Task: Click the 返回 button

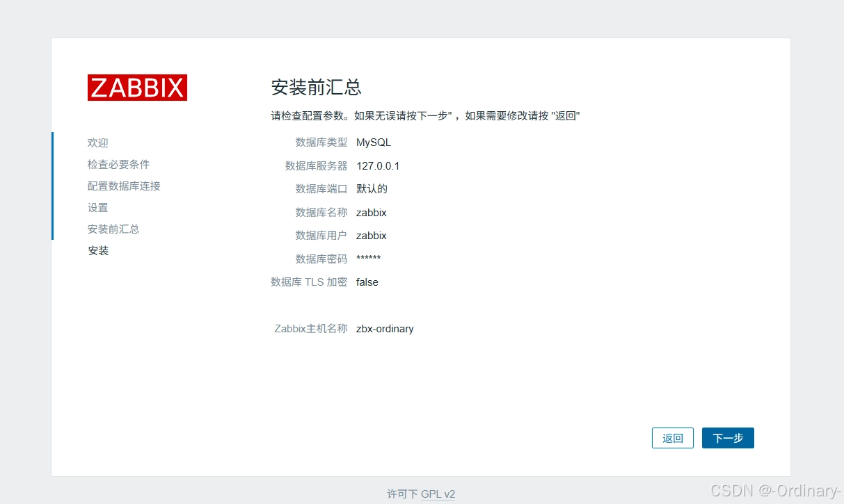Action: pos(673,438)
